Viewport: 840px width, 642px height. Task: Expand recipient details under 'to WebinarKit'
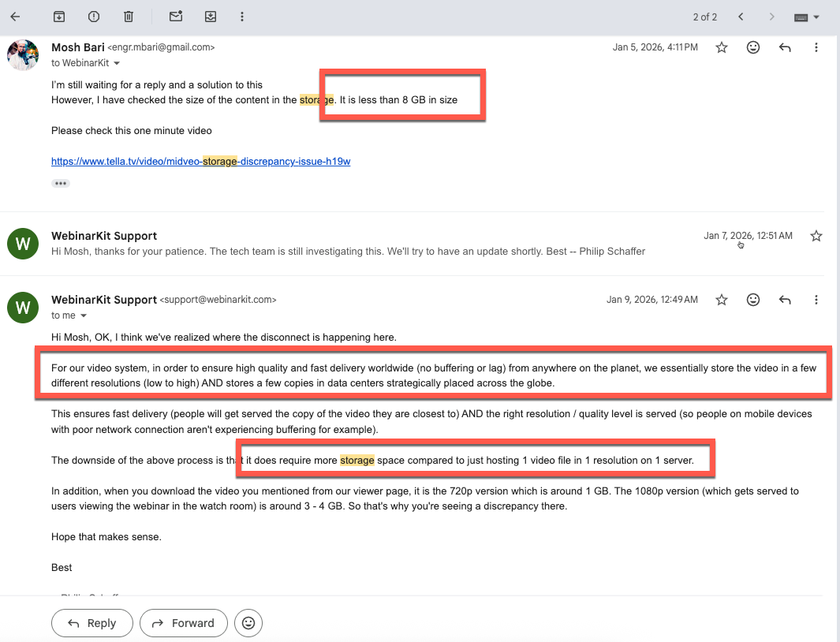pyautogui.click(x=117, y=62)
